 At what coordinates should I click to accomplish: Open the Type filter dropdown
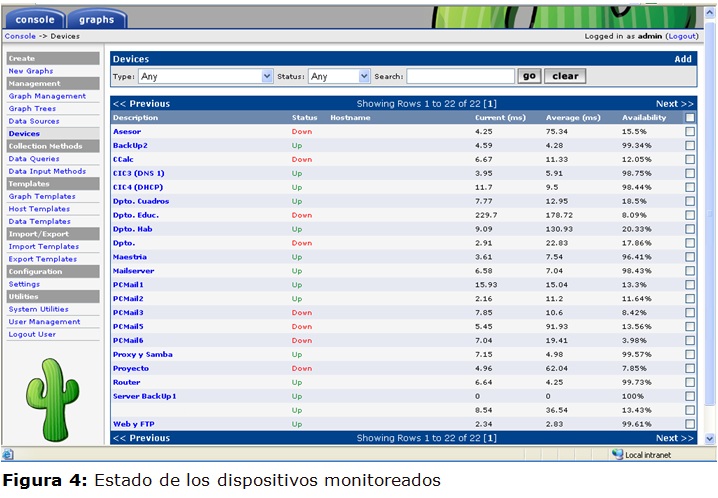pos(206,76)
